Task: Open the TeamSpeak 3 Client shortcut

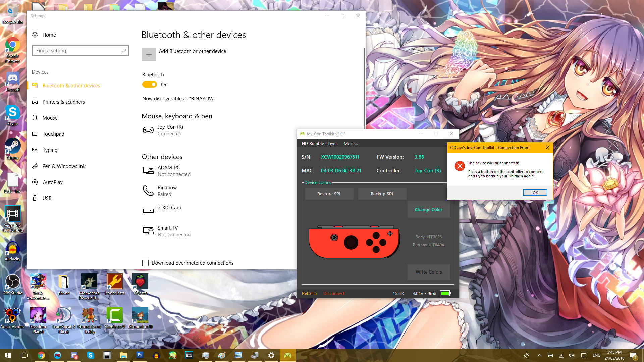Action: 64,320
